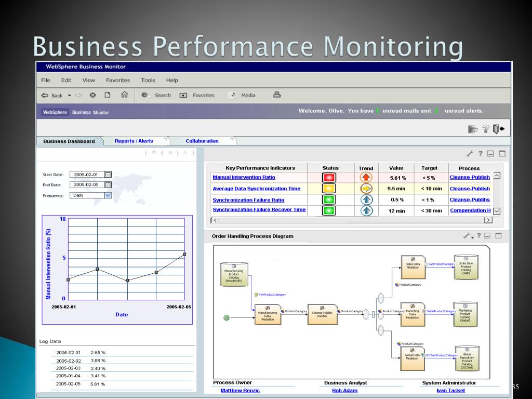This screenshot has width=532, height=399.
Task: Click the Stop loading icon
Action: point(92,96)
